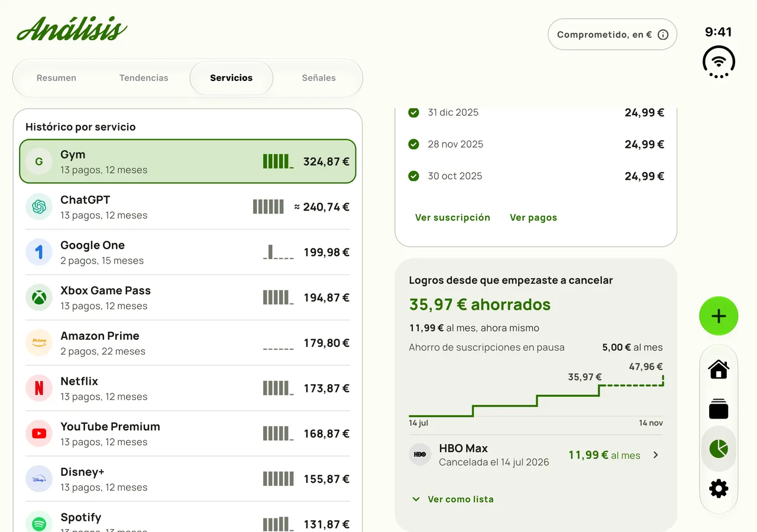This screenshot has width=757, height=532.
Task: Open the subscriptions stack icon in sidebar
Action: click(719, 409)
